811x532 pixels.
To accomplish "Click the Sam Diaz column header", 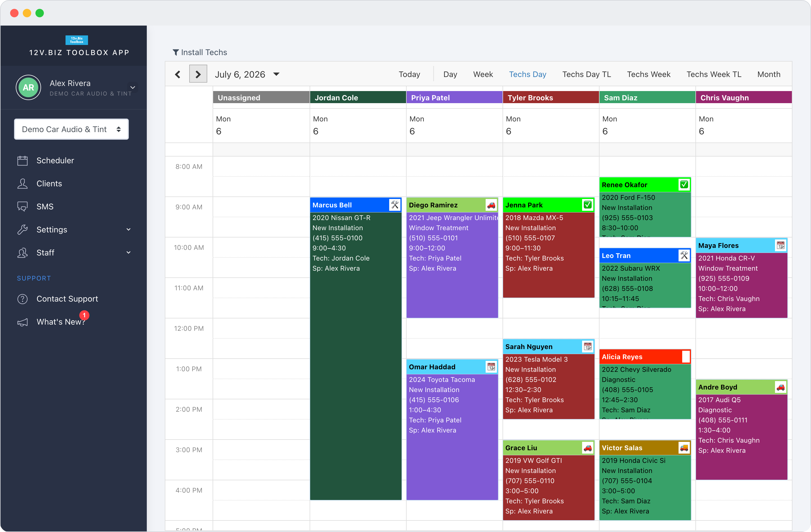I will [x=647, y=98].
